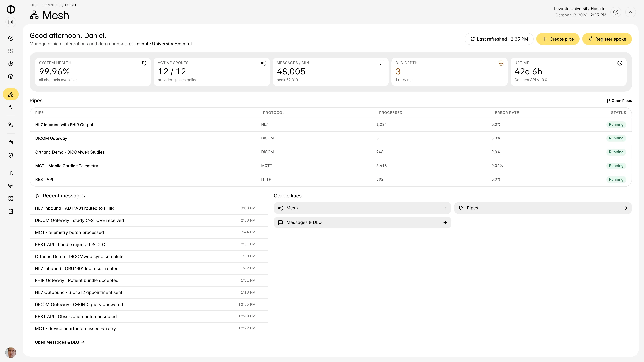Click the user avatar photo in sidebar
The width and height of the screenshot is (644, 362).
click(11, 352)
